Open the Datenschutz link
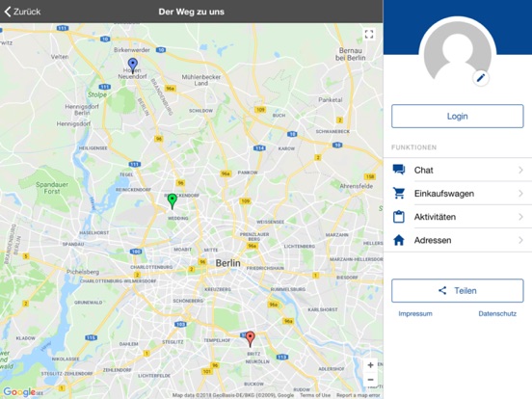 pyautogui.click(x=497, y=313)
